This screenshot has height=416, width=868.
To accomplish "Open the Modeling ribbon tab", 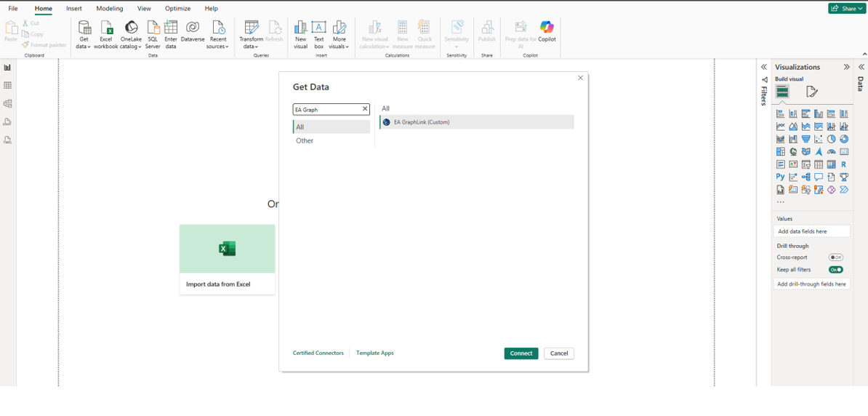I will [110, 9].
